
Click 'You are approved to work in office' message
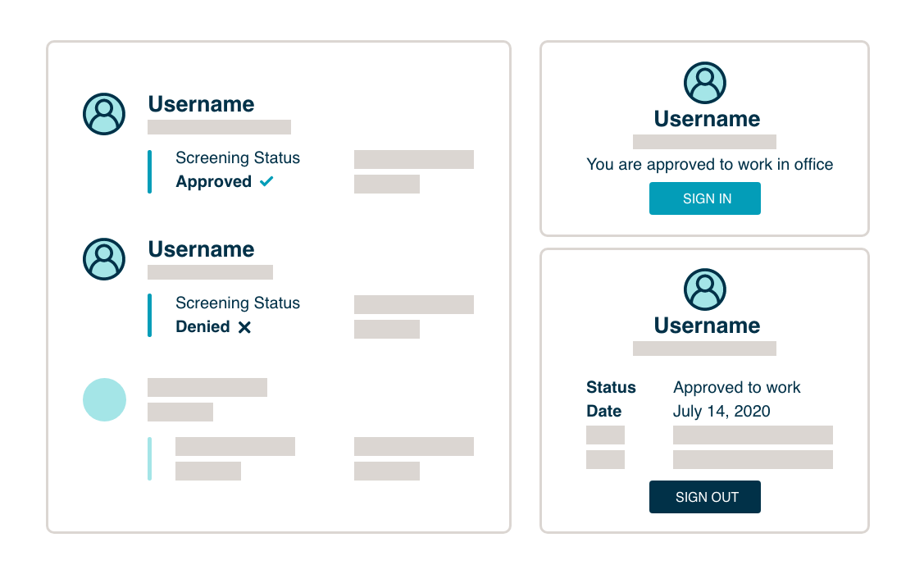tap(709, 165)
